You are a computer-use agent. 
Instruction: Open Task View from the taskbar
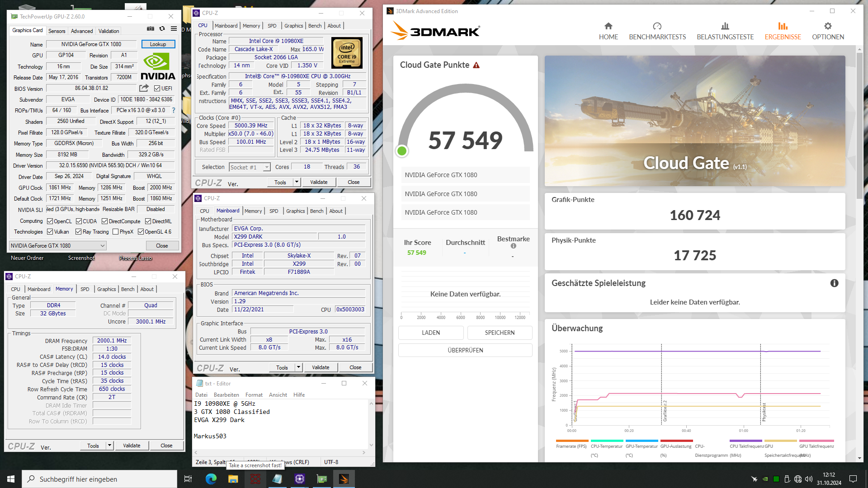[x=188, y=479]
